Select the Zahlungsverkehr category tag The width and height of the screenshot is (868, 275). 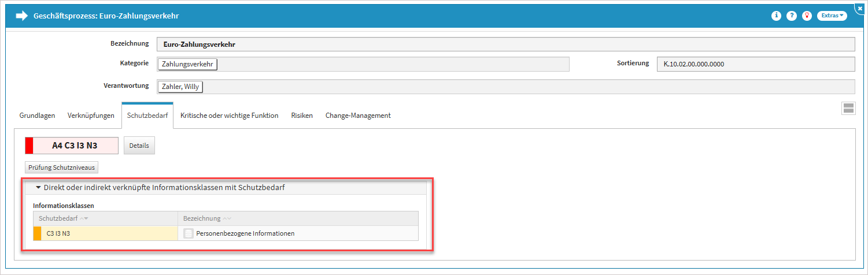point(187,64)
